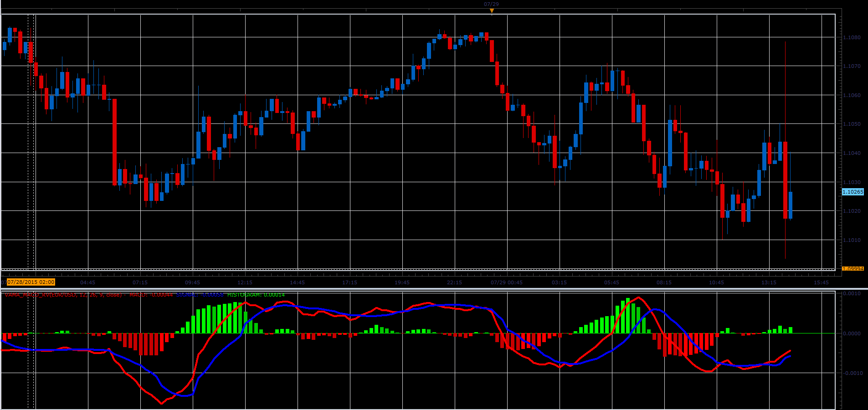Click the 0.0000 MACD scale label

(x=852, y=333)
